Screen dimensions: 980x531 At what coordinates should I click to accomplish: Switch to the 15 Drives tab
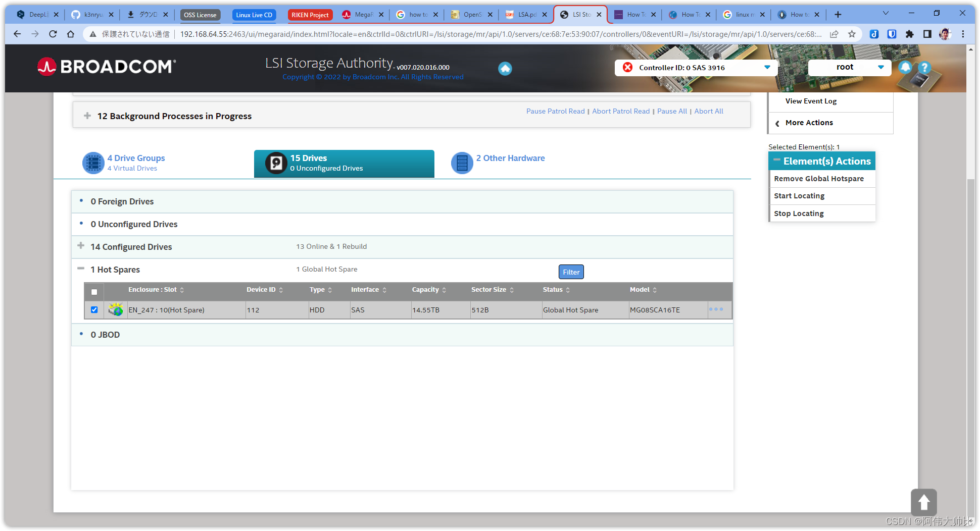344,163
